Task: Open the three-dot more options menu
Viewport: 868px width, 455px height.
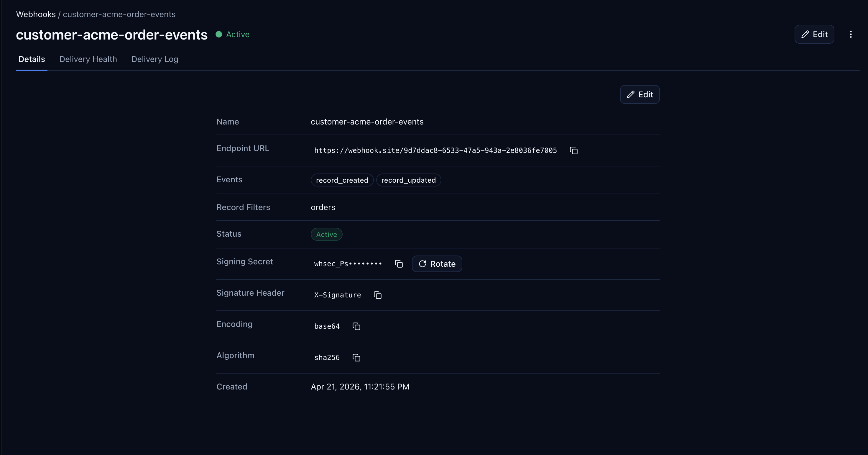Action: point(851,35)
